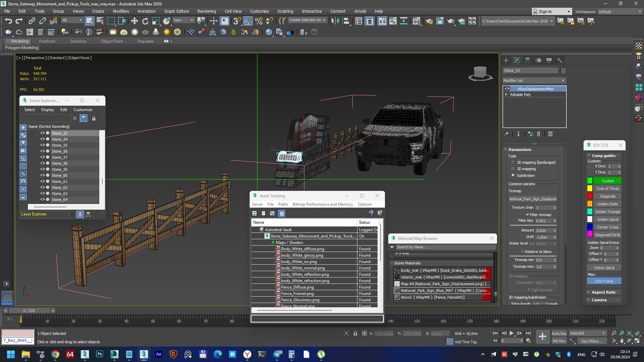The height and width of the screenshot is (362, 644).
Task: Open the Create tab in command panel
Action: pyautogui.click(x=506, y=60)
